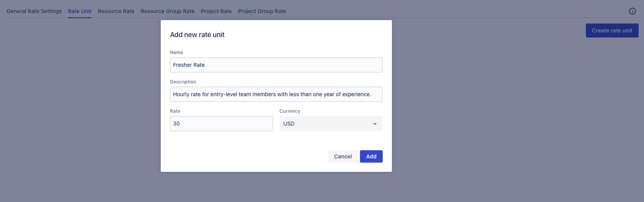Click the USD value in Currency selector
This screenshot has width=644, height=202.
click(289, 124)
